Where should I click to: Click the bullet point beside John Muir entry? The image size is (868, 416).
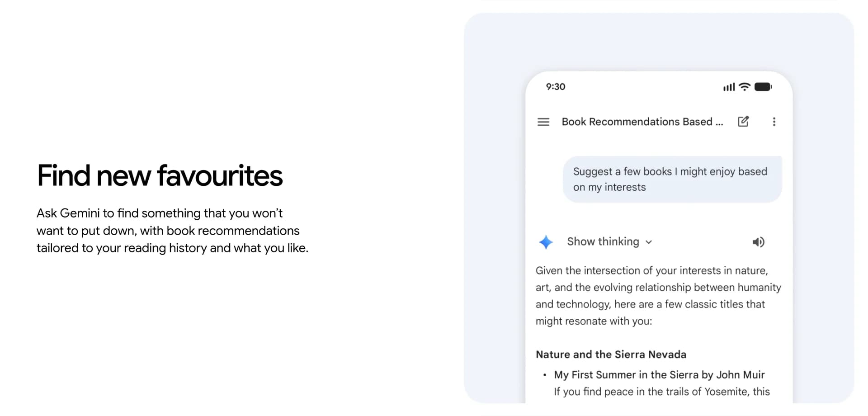pyautogui.click(x=545, y=375)
